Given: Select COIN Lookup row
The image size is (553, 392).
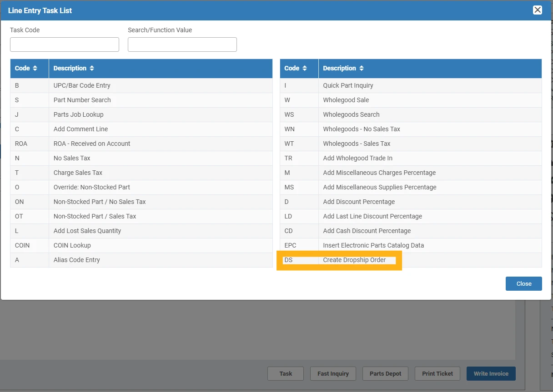Looking at the screenshot, I should (x=141, y=245).
